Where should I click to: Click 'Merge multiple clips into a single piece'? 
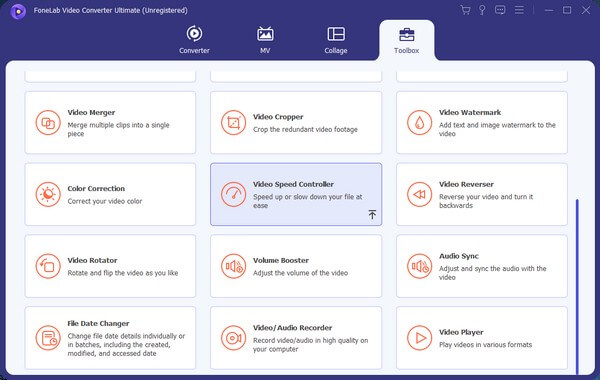118,129
